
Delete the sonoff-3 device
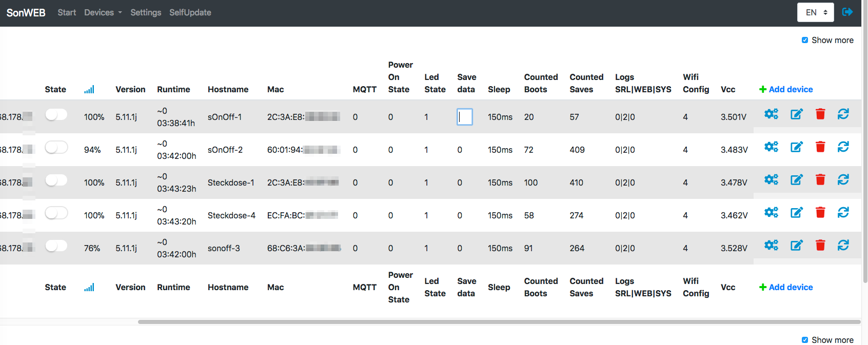[820, 245]
